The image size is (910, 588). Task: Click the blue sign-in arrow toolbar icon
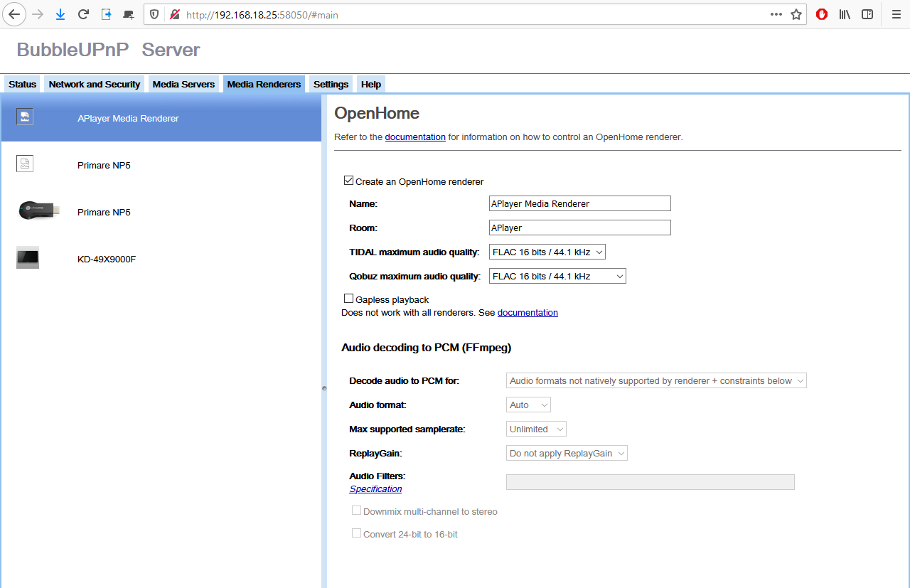coord(106,14)
